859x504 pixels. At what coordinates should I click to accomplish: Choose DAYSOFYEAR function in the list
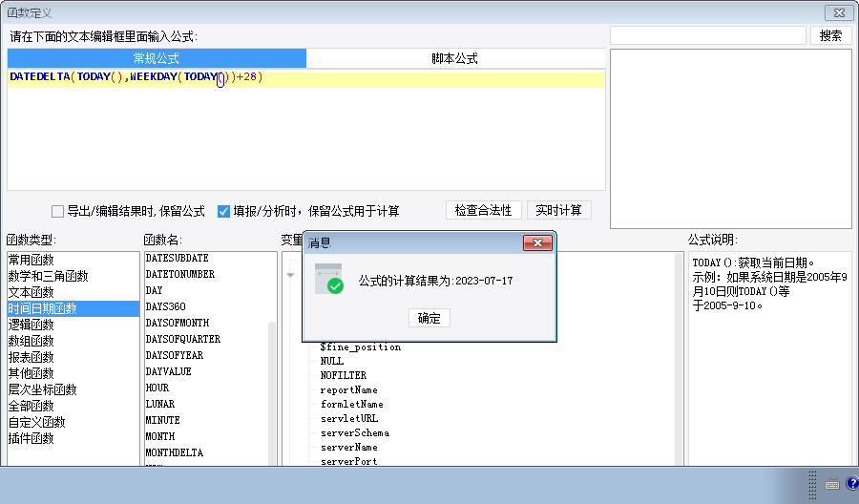click(175, 355)
